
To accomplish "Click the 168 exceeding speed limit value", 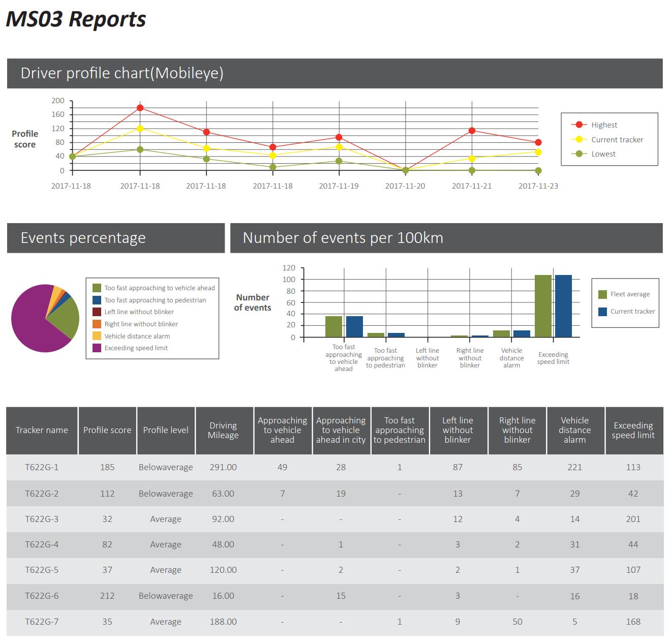I will [x=633, y=622].
